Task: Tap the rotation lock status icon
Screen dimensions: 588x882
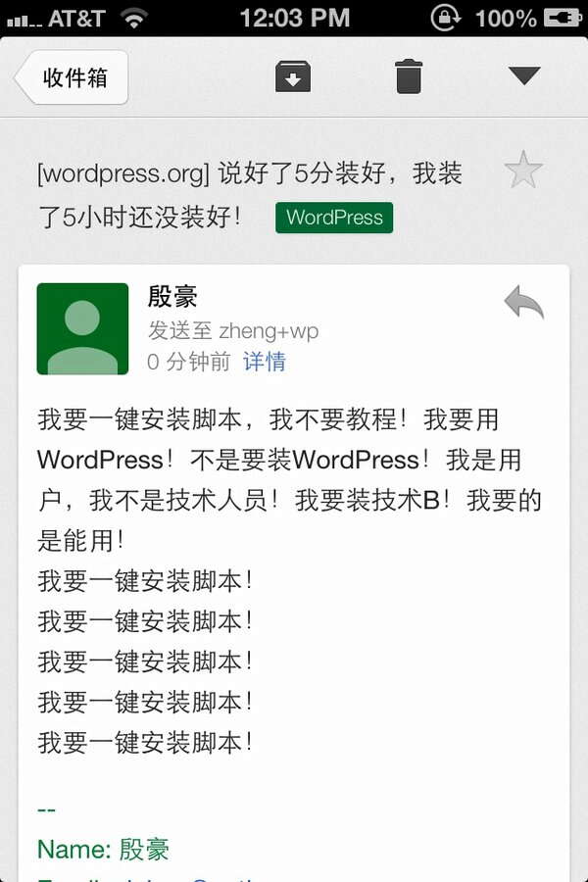Action: pyautogui.click(x=446, y=18)
